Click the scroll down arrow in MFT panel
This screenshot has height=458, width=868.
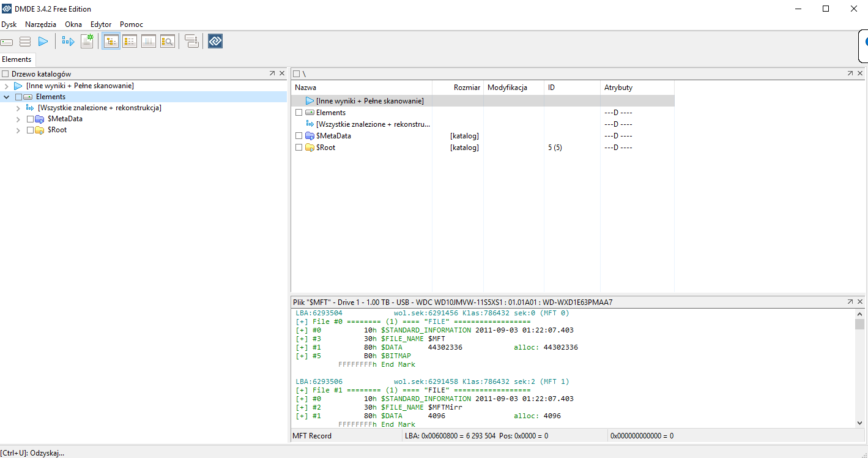(x=859, y=422)
